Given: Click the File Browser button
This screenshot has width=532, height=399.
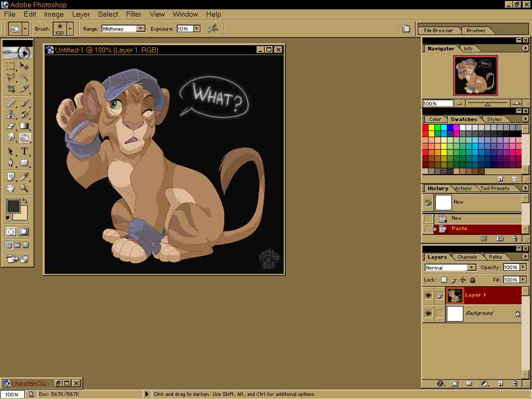Looking at the screenshot, I should coord(438,30).
